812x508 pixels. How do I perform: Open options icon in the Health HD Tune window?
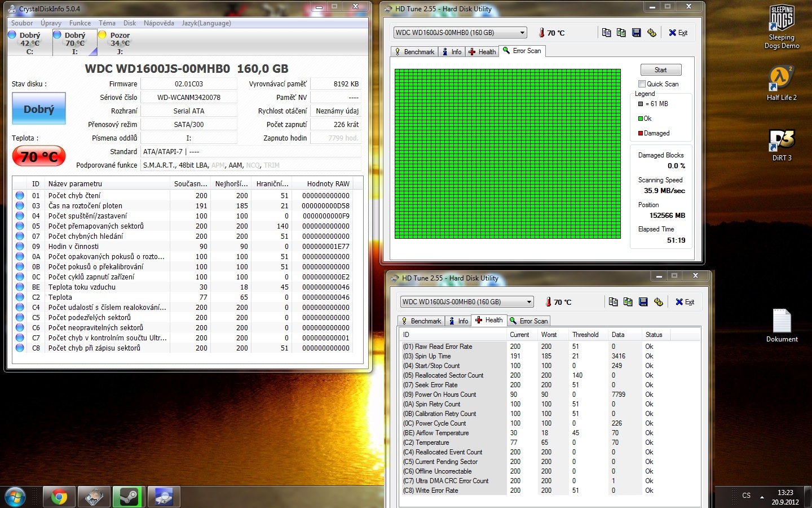tap(658, 302)
